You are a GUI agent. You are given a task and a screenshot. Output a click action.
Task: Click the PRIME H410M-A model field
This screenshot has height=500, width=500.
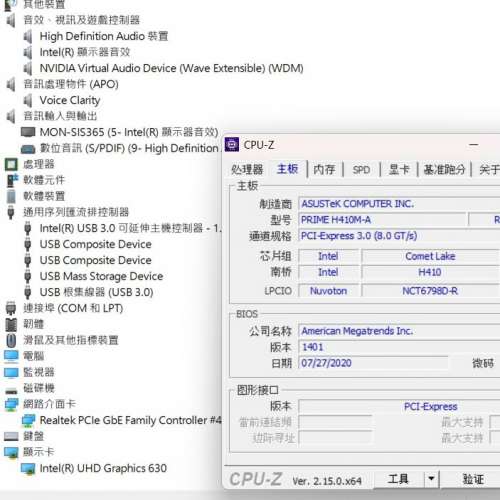(383, 220)
